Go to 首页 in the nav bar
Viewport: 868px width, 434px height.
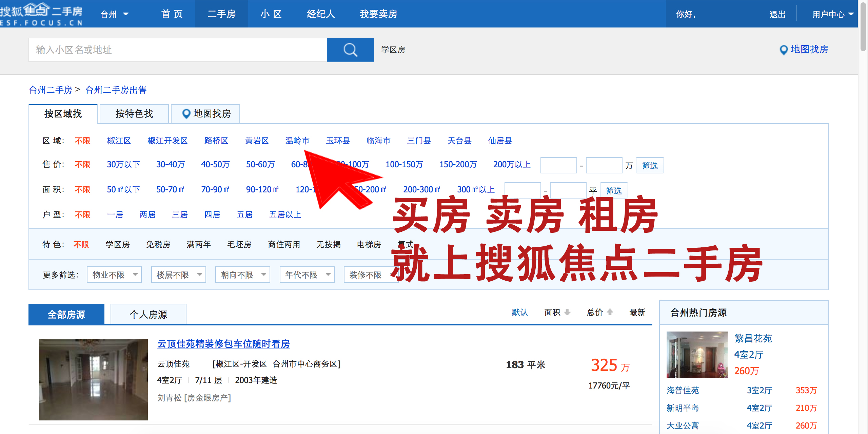[172, 14]
